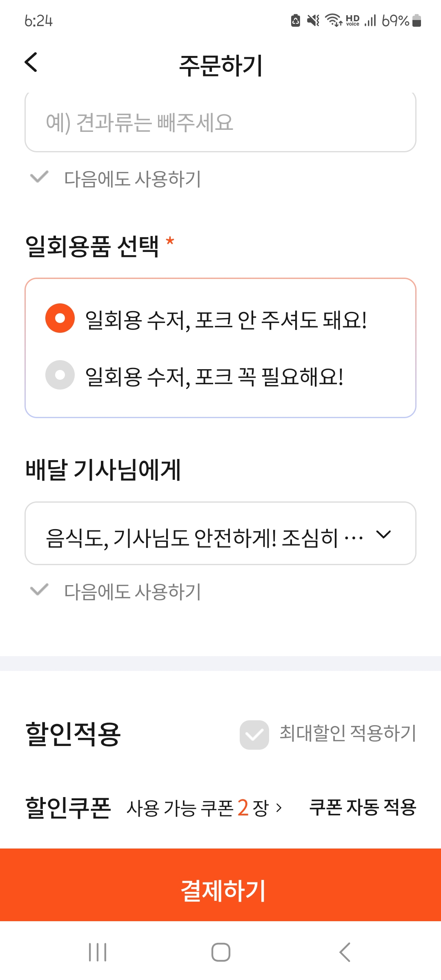Open the 배달 기사님에게 message dropdown
441x980 pixels.
[204, 534]
